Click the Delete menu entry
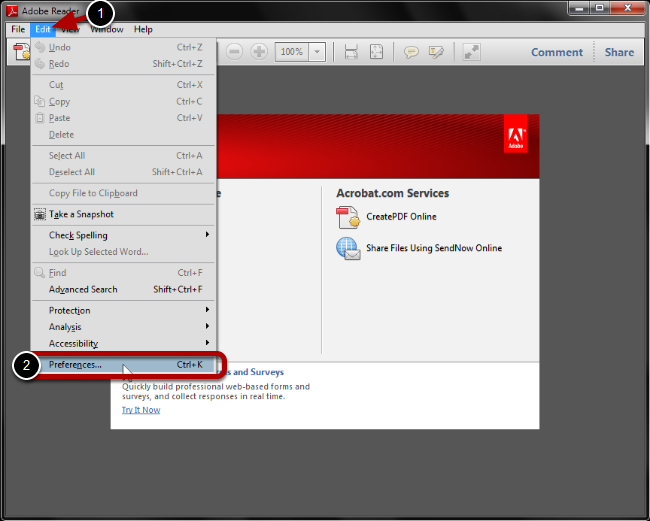The width and height of the screenshot is (650, 521). 124,135
